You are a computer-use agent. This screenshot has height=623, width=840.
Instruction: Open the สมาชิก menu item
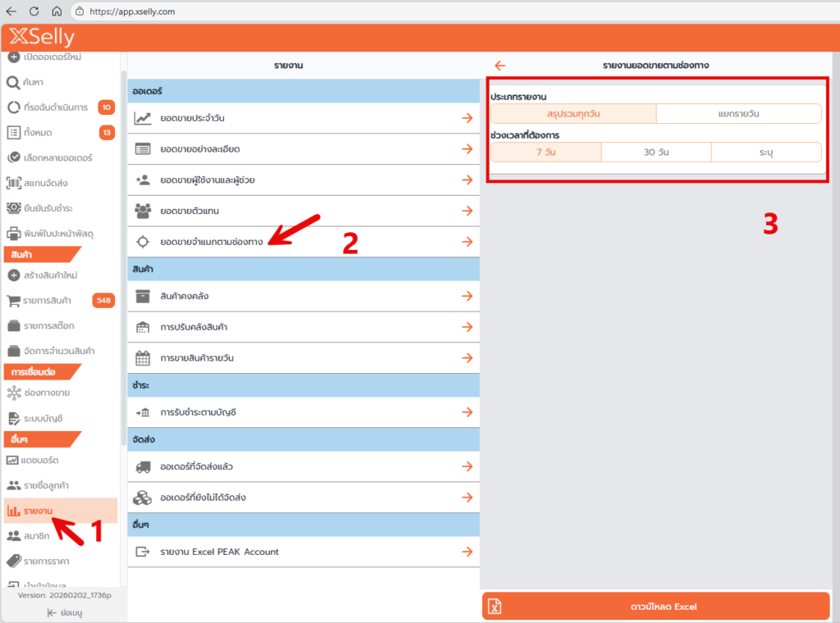36,536
